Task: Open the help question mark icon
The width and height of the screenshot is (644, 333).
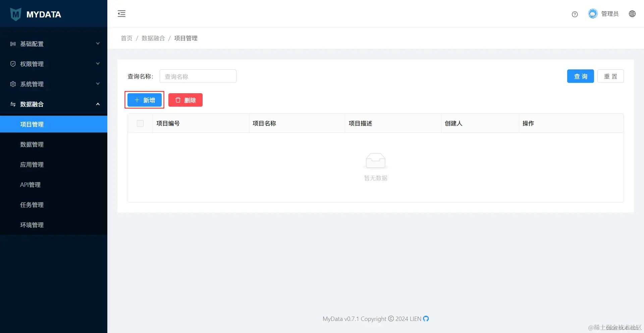Action: point(575,14)
